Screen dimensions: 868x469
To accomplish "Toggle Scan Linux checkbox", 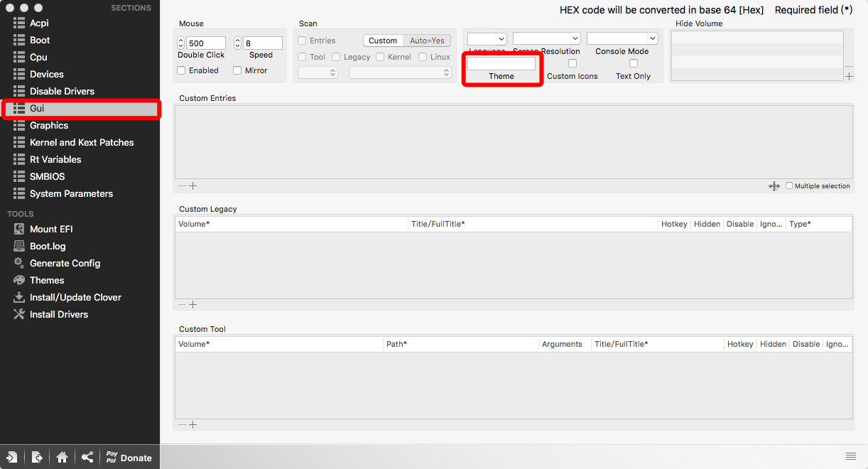I will tap(423, 57).
